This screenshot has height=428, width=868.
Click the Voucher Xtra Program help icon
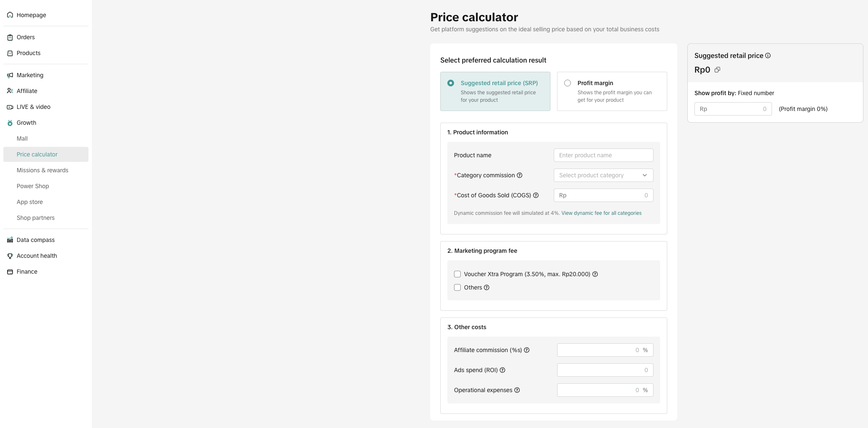(x=595, y=274)
